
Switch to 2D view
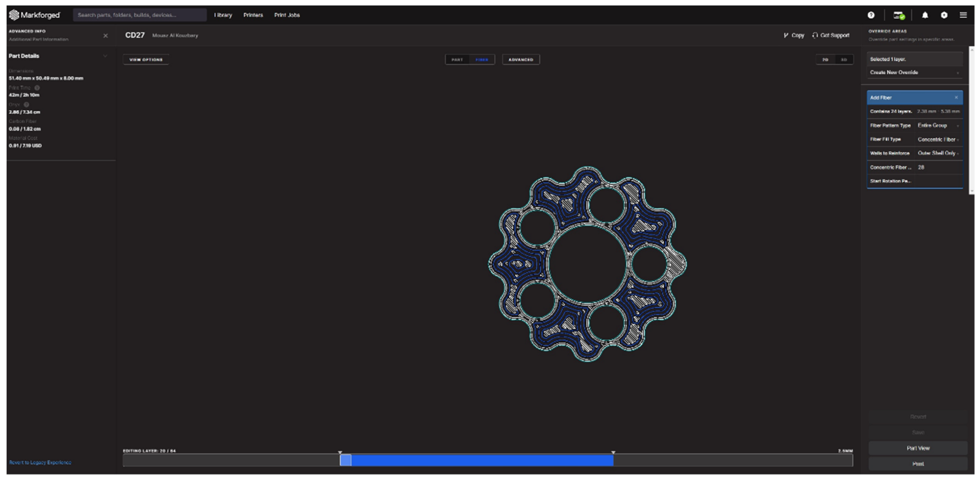(825, 59)
